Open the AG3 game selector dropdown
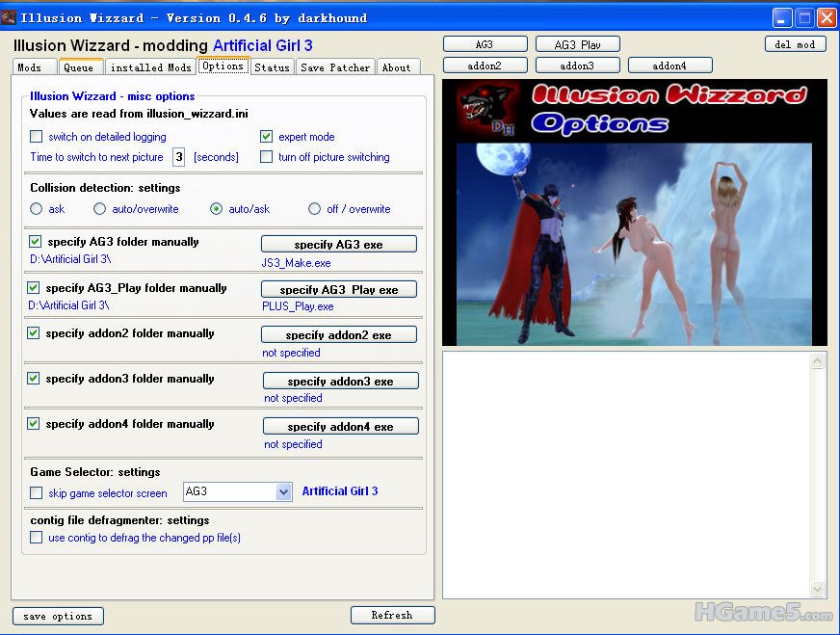Screen dimensions: 840x635 click(x=283, y=491)
